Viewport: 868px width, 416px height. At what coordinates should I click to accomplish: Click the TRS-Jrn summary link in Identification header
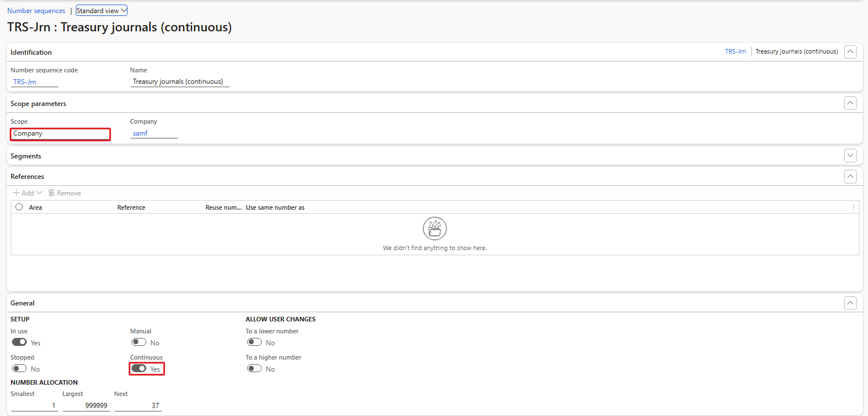pos(735,51)
